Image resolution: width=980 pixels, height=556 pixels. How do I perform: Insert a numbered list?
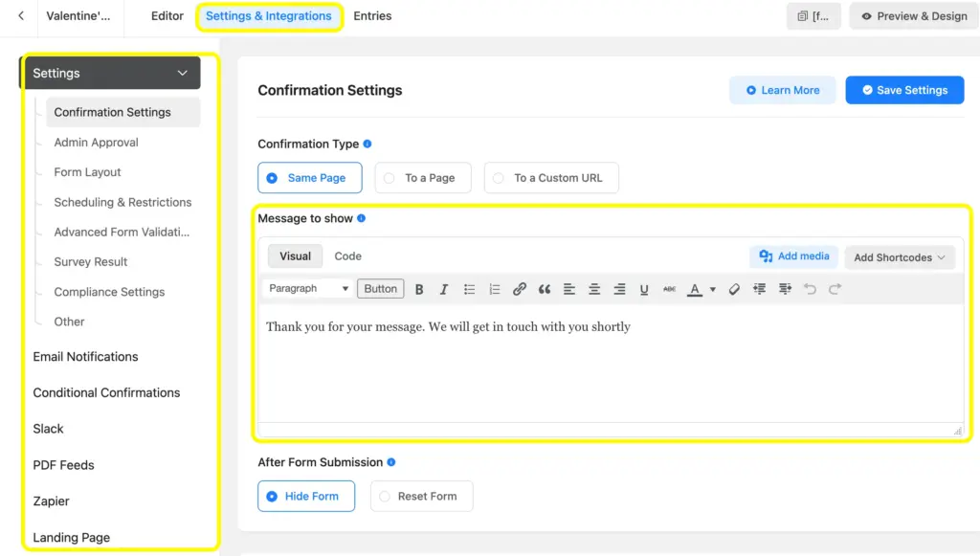495,288
